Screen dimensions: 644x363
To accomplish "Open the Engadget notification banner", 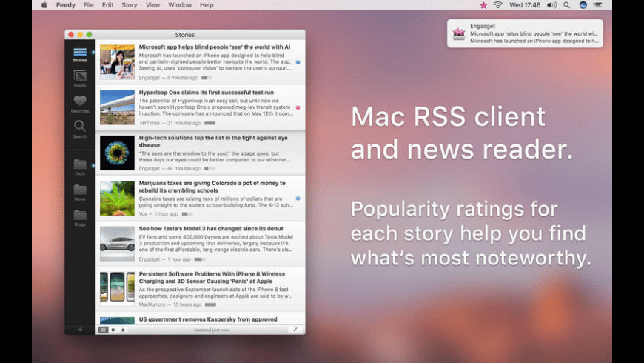I will click(x=525, y=33).
